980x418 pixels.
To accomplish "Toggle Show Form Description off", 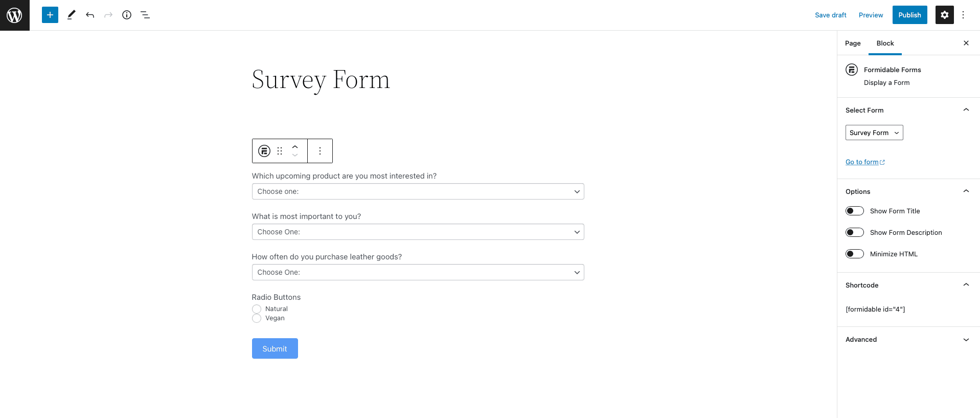I will [854, 232].
